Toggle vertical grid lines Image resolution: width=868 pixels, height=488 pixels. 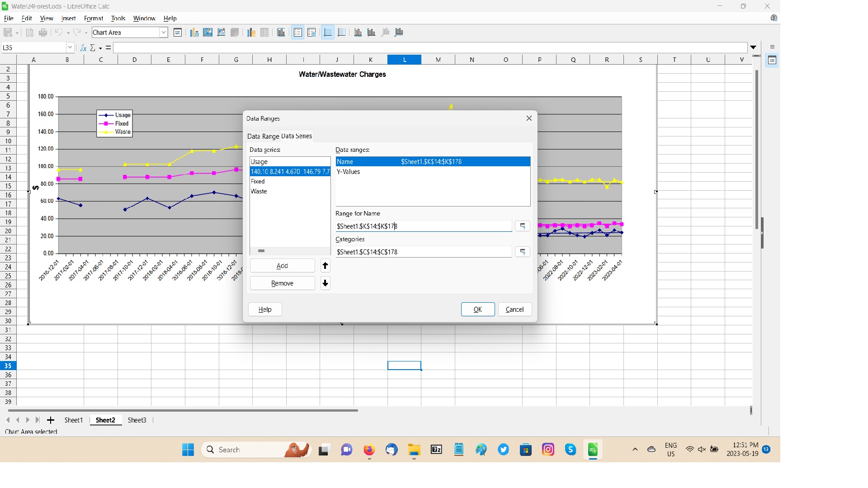click(342, 32)
